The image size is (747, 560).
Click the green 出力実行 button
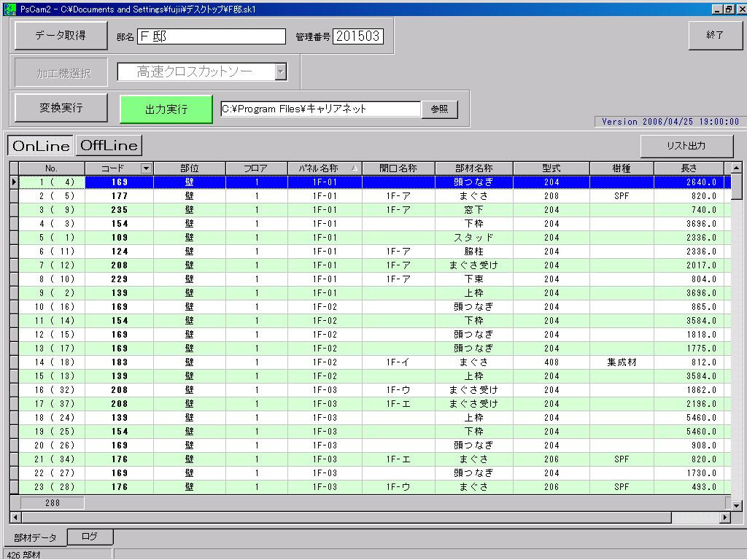coord(166,109)
